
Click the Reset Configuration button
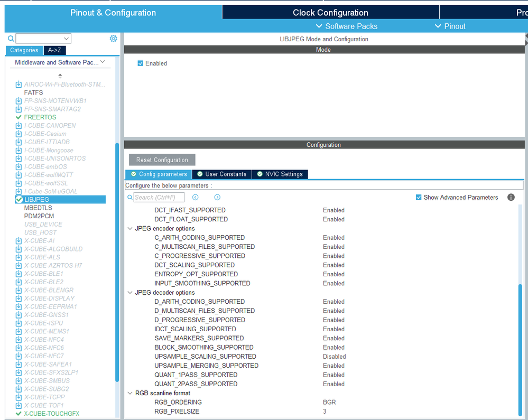(x=162, y=160)
